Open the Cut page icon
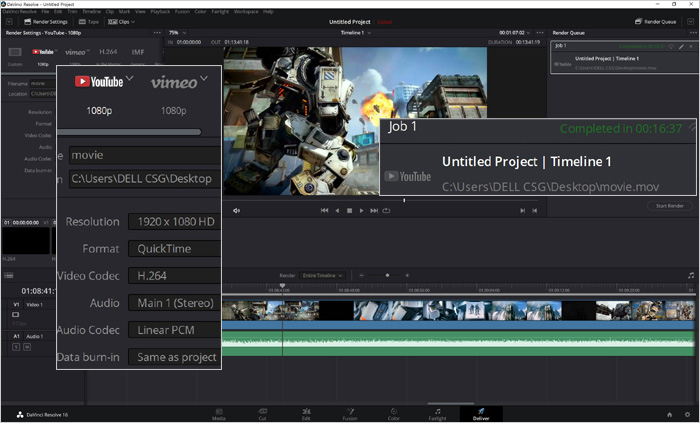This screenshot has height=423, width=700. pos(262,414)
